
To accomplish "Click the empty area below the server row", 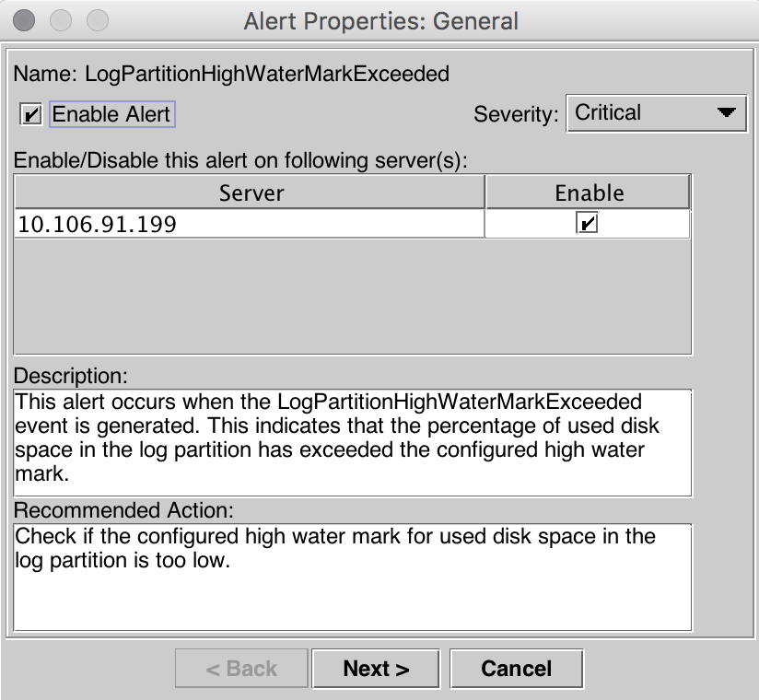I will tap(352, 295).
